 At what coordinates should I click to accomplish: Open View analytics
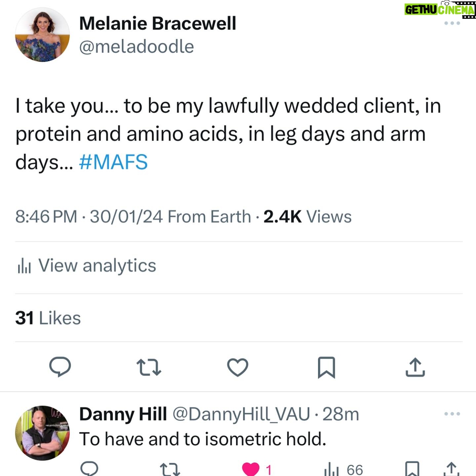(87, 265)
